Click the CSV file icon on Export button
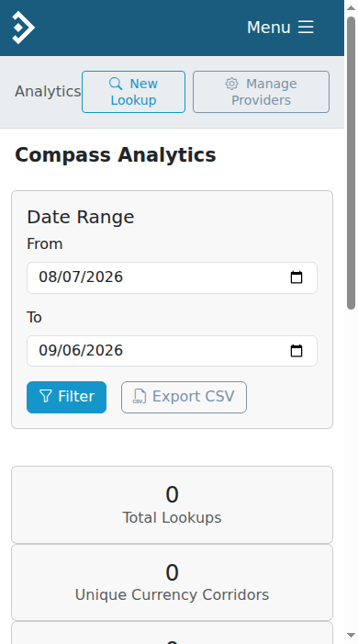The height and width of the screenshot is (644, 358). point(140,396)
